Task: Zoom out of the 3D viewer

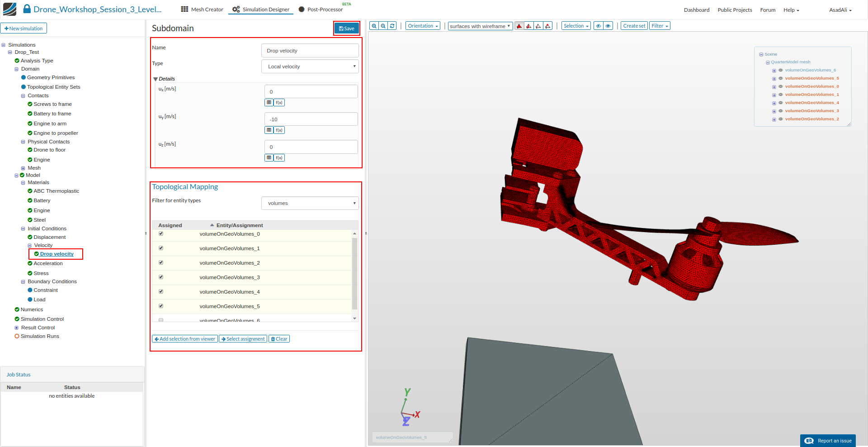Action: coord(383,26)
